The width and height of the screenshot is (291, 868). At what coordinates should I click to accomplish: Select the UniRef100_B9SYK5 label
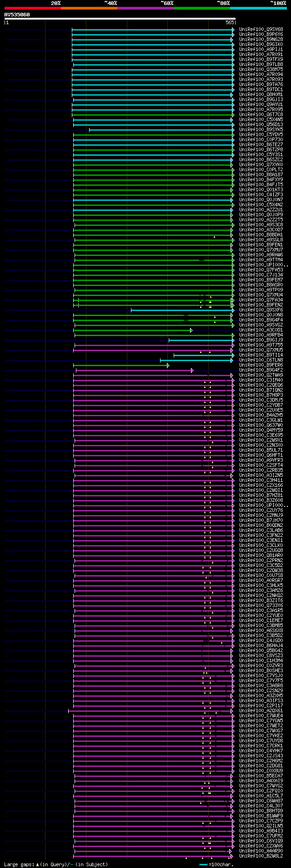tap(261, 130)
